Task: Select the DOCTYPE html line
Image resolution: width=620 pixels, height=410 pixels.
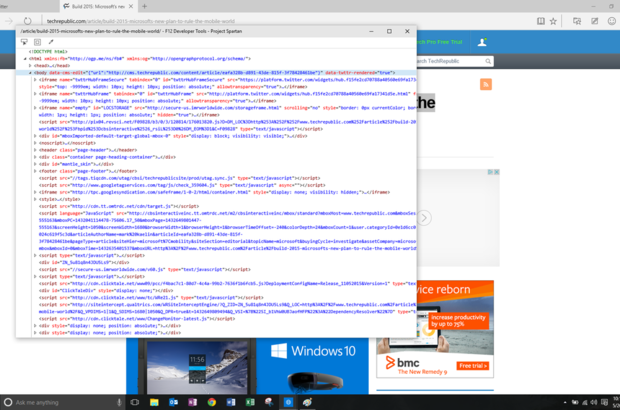Action: (x=48, y=51)
